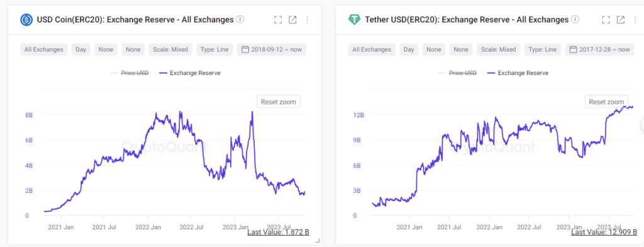Show Price USD series on USD Coin chart
This screenshot has width=644, height=247.
point(130,73)
